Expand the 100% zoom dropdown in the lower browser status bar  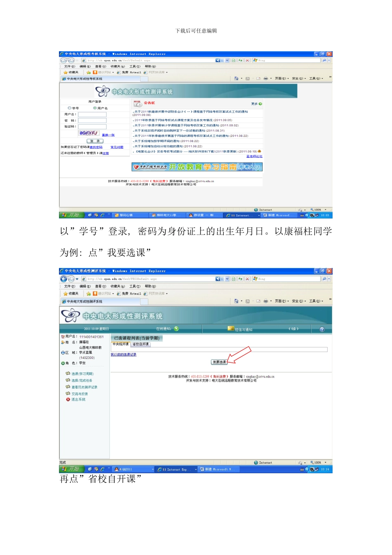[x=326, y=462]
